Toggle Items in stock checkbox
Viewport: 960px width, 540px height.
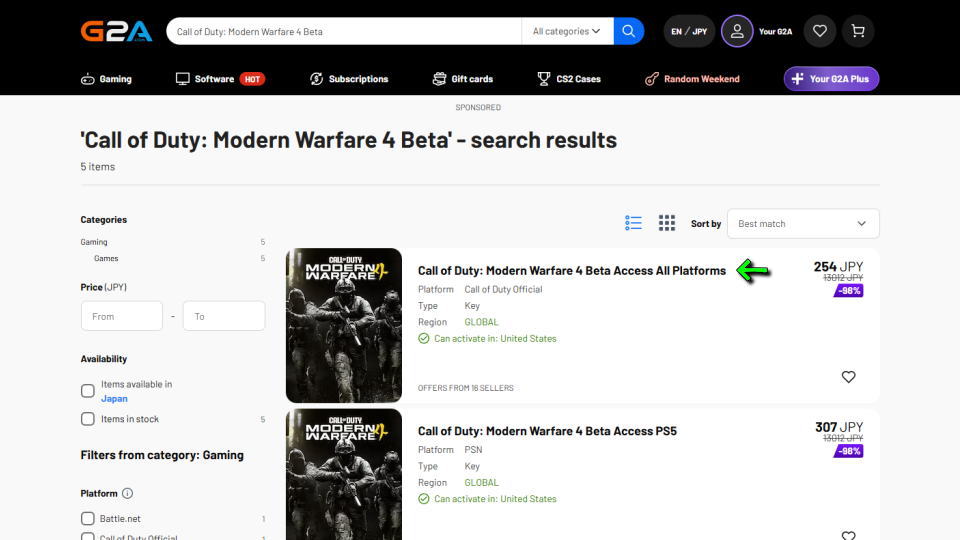click(88, 419)
